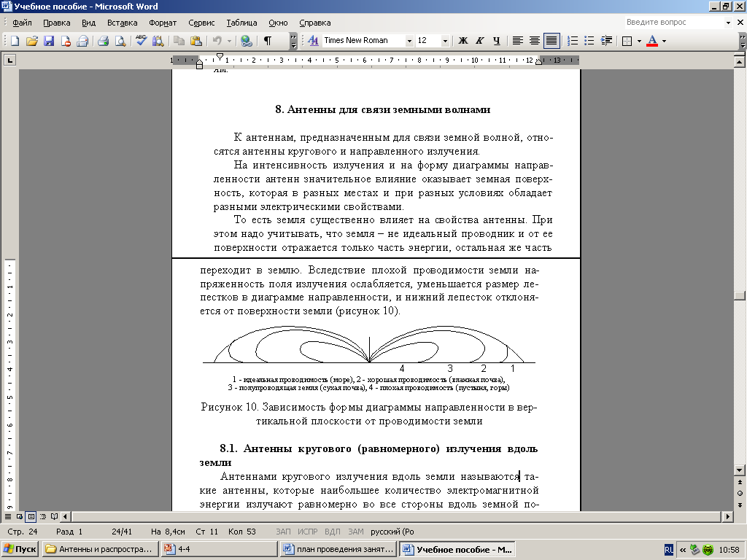This screenshot has height=560, width=747.
Task: Toggle ЗАП macro recording indicator
Action: tap(283, 532)
